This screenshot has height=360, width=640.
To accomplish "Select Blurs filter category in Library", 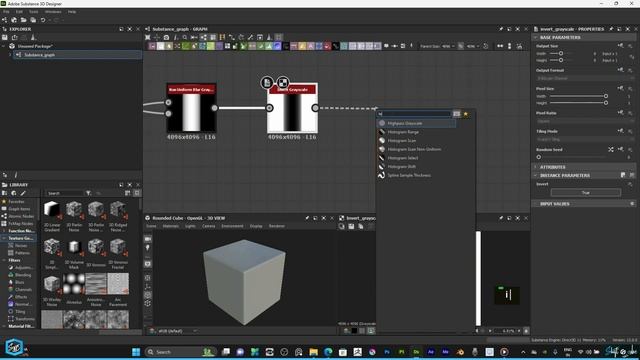I will [20, 282].
